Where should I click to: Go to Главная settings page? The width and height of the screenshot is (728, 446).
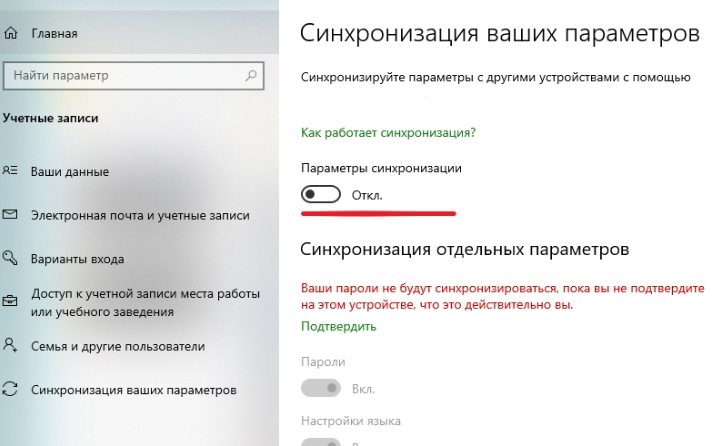(x=54, y=34)
